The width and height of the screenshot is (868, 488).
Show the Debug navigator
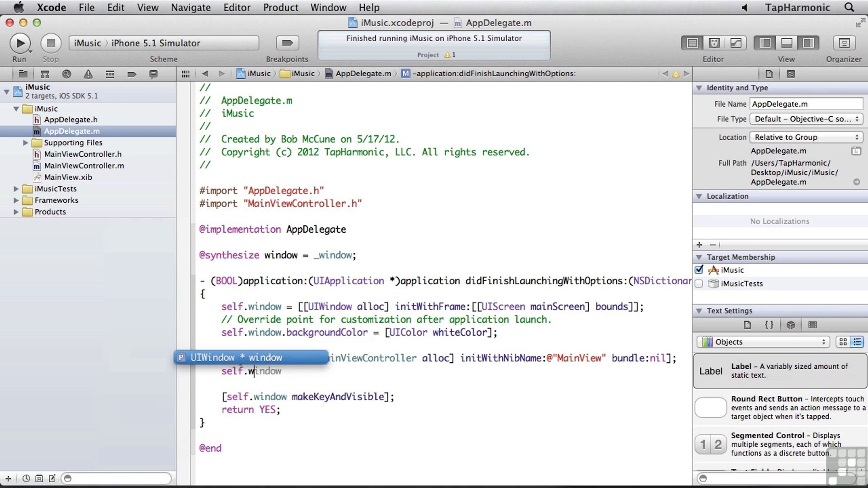(x=110, y=74)
